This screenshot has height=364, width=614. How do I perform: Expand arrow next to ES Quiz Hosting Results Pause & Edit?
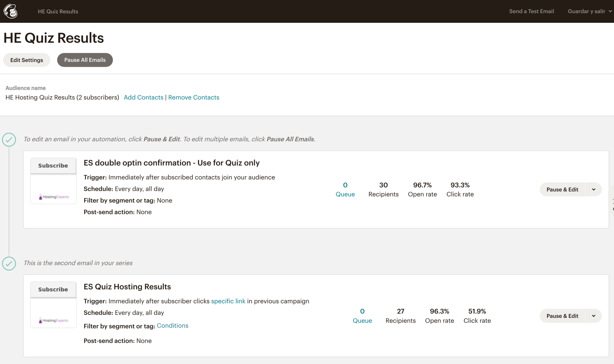pos(594,316)
